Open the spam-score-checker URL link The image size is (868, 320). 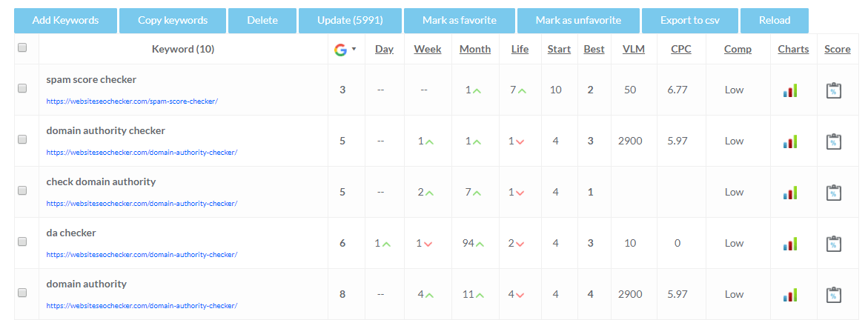[132, 101]
